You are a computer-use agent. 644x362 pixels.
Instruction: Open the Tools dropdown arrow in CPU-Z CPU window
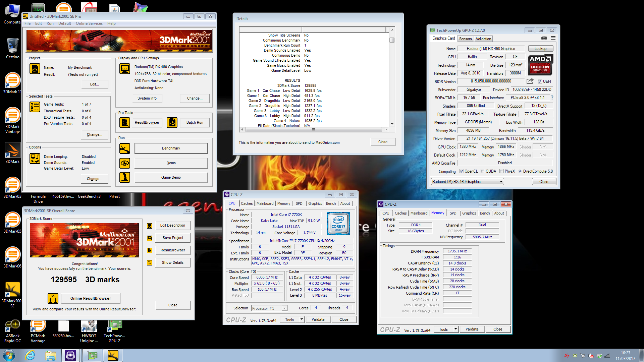[x=302, y=319]
